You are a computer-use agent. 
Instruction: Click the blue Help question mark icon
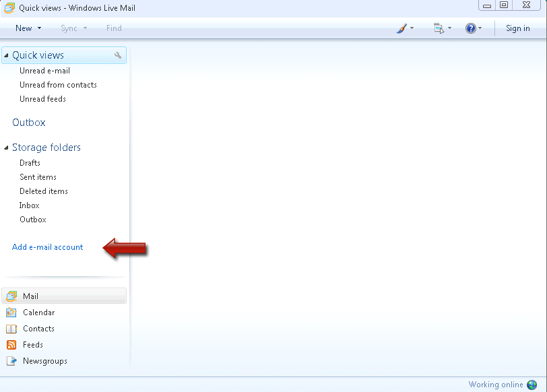(471, 28)
